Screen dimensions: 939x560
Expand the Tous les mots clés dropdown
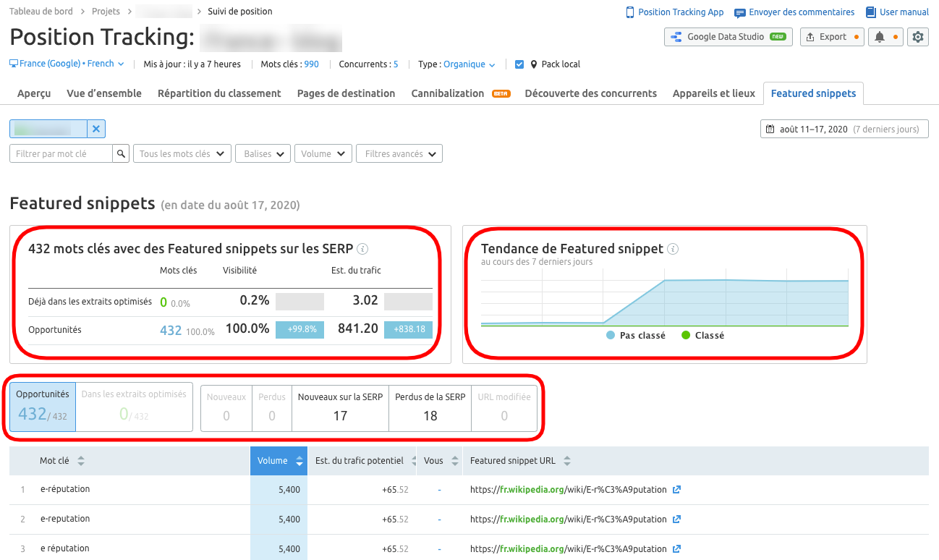coord(182,153)
